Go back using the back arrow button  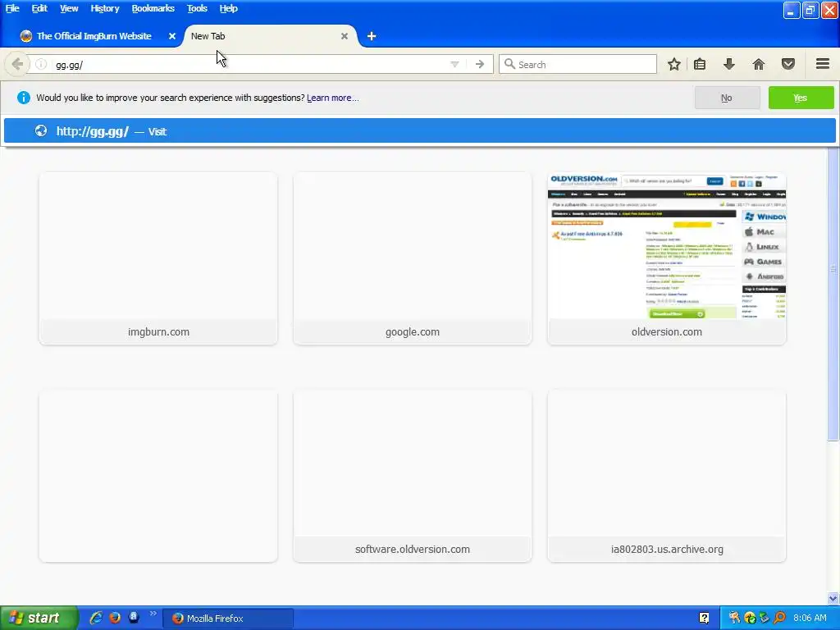click(x=16, y=64)
